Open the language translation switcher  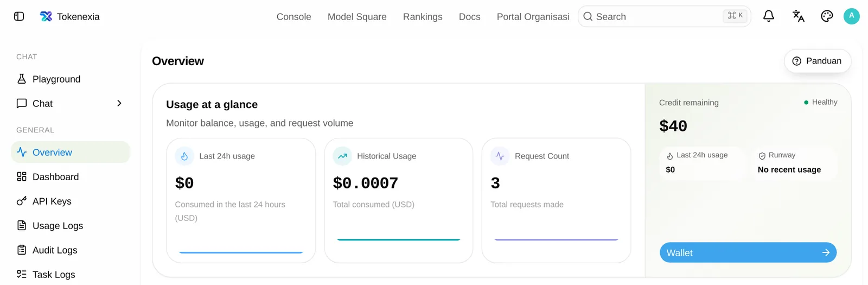(798, 16)
